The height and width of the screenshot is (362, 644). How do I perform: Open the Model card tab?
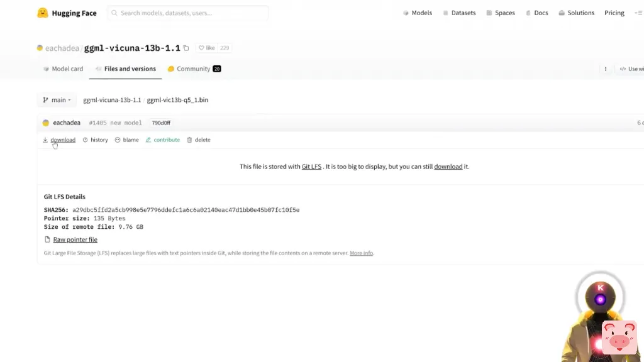tap(64, 69)
